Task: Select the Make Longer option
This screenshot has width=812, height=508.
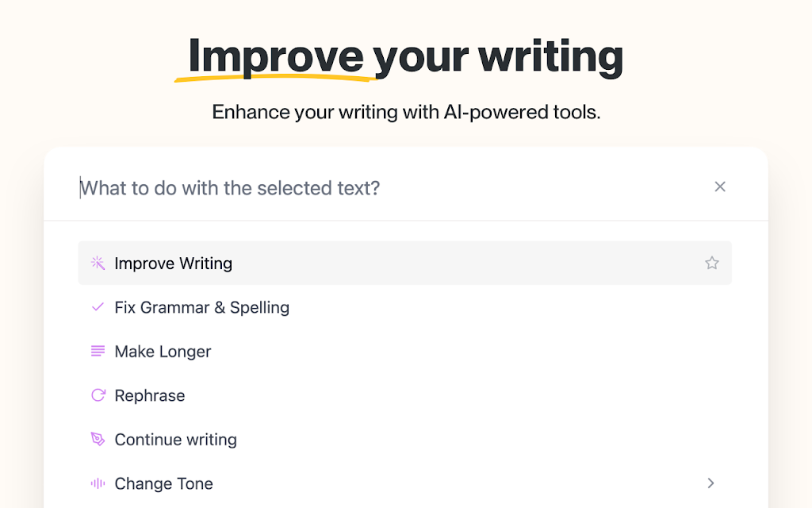Action: [x=405, y=351]
